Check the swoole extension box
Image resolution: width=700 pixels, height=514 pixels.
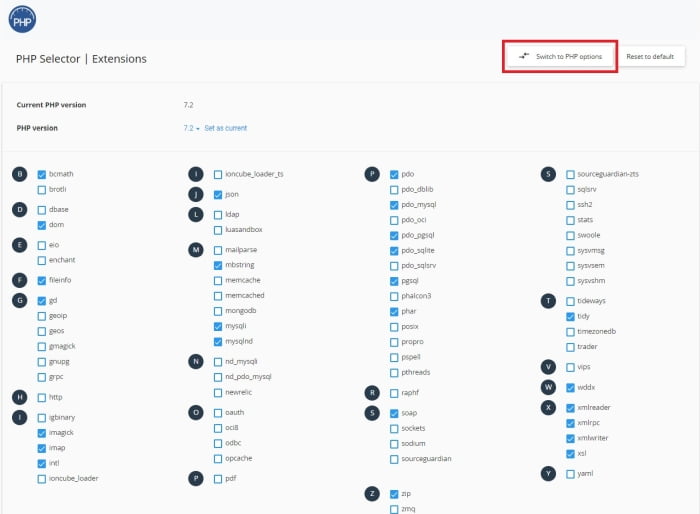pyautogui.click(x=570, y=235)
